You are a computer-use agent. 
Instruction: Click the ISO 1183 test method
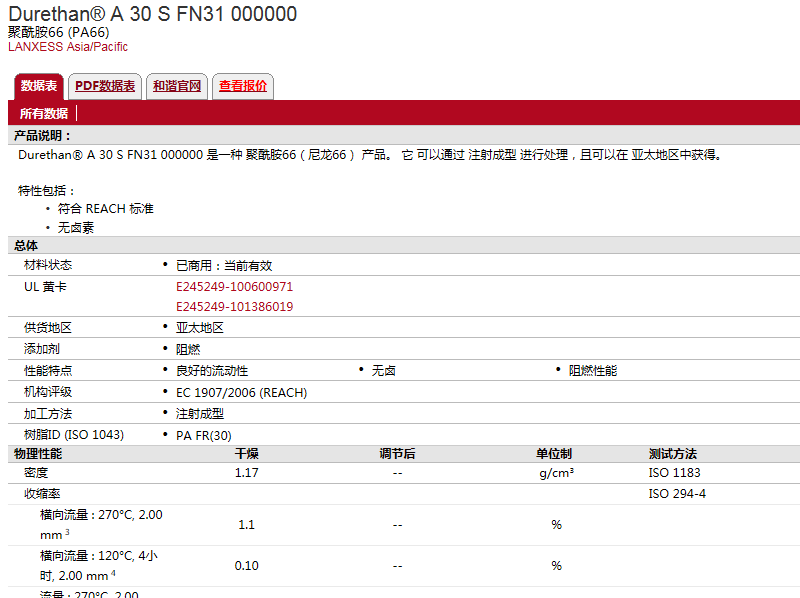click(674, 473)
